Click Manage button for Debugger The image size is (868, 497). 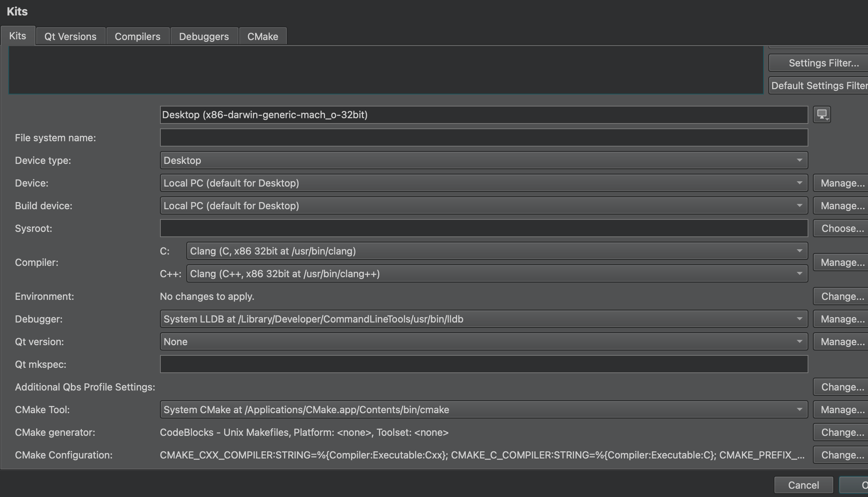(x=841, y=319)
